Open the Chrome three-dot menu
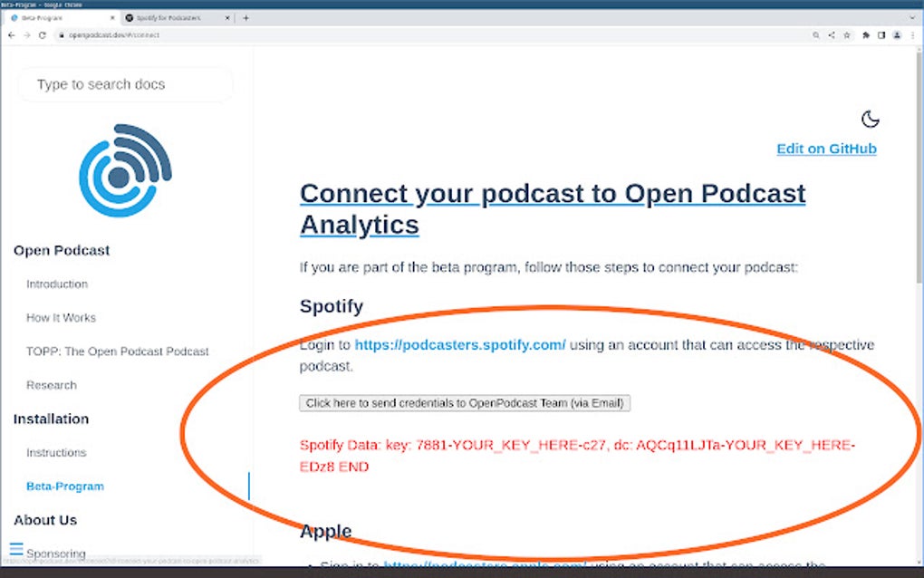924x578 pixels. (x=913, y=35)
